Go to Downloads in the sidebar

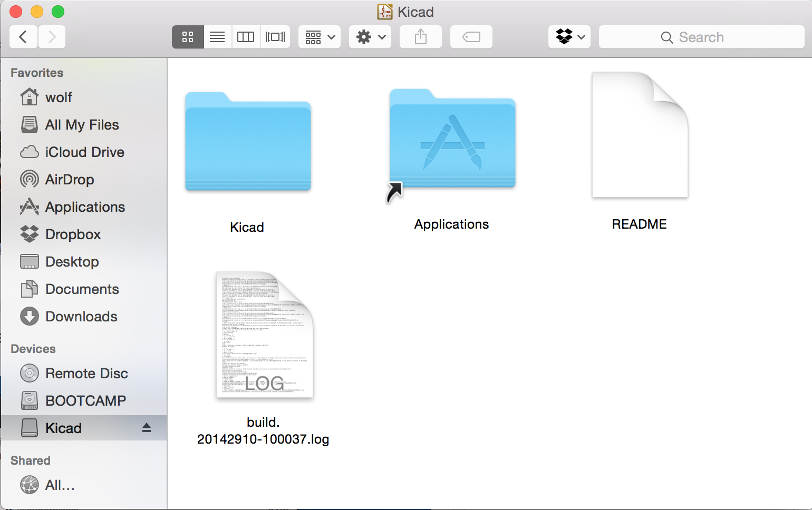click(81, 317)
